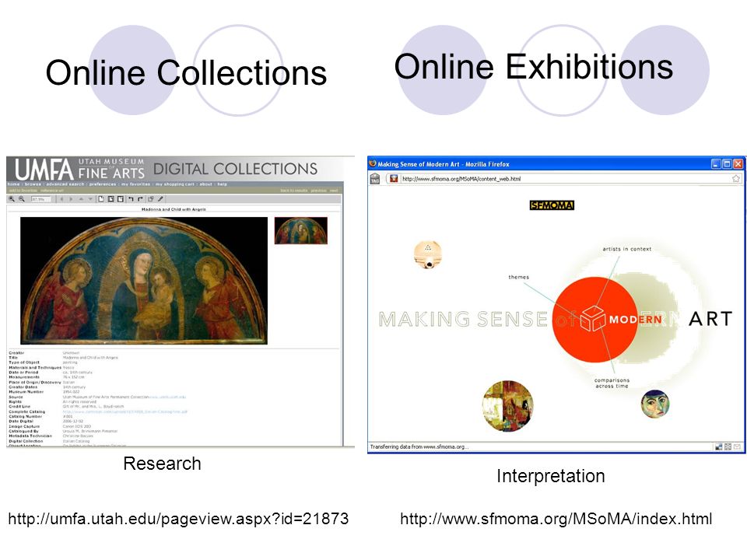Open the home link in UMFA navigation

(x=13, y=184)
